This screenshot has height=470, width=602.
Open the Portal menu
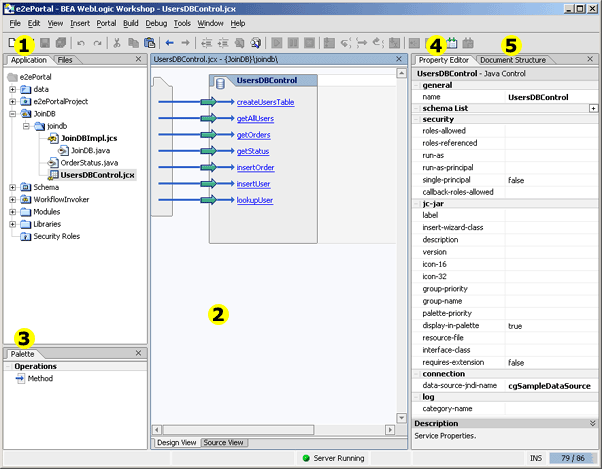tap(106, 23)
